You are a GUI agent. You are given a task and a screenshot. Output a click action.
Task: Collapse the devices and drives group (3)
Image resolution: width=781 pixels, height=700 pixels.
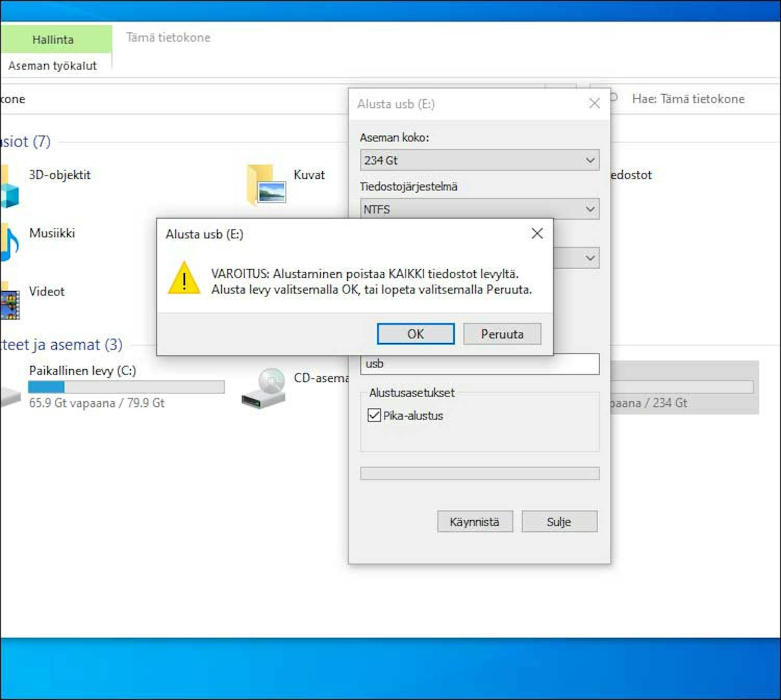(x=61, y=345)
